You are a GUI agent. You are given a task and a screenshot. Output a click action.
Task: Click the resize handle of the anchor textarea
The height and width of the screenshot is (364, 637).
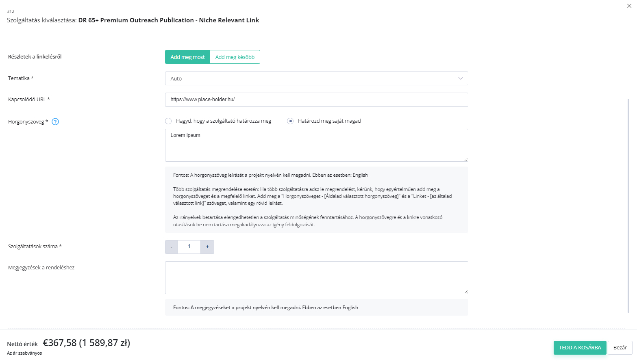(x=466, y=159)
